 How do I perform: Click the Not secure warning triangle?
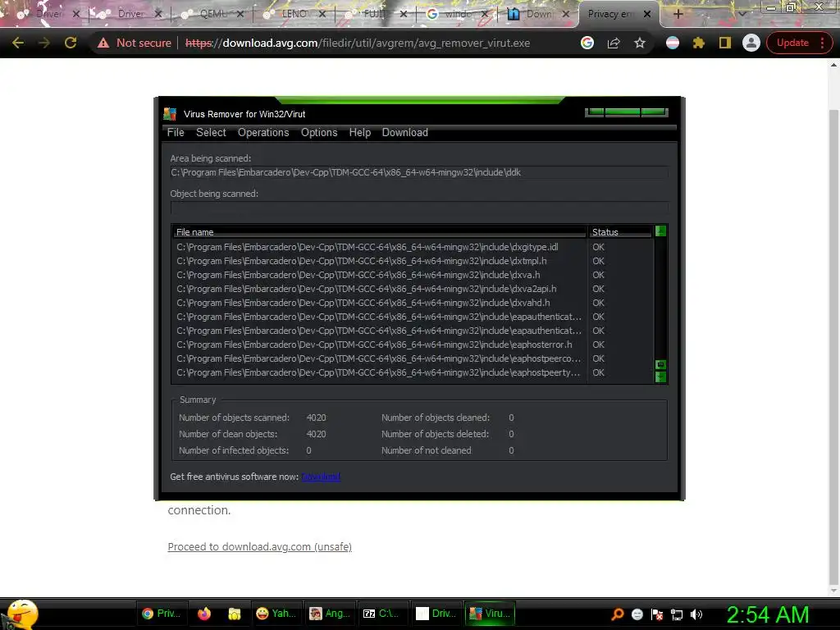(103, 43)
